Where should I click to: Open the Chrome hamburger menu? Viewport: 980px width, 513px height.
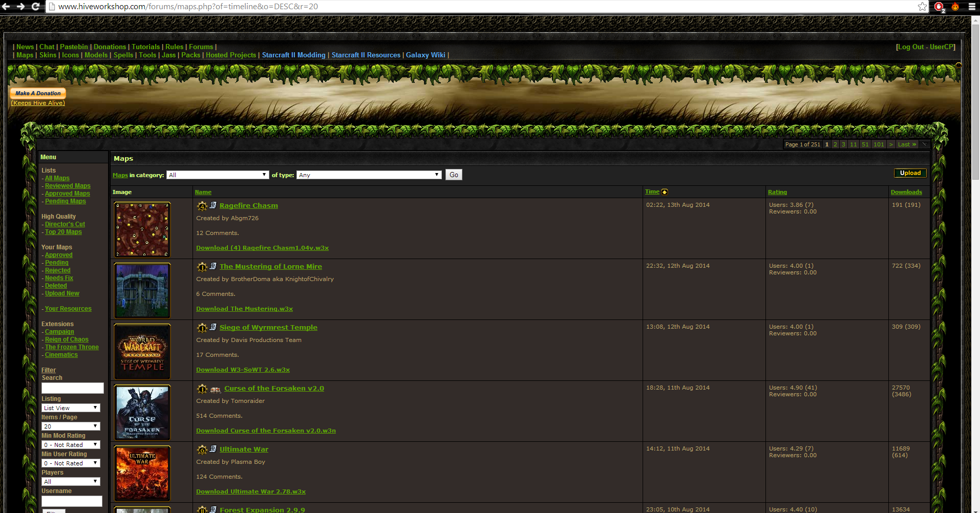click(x=972, y=6)
